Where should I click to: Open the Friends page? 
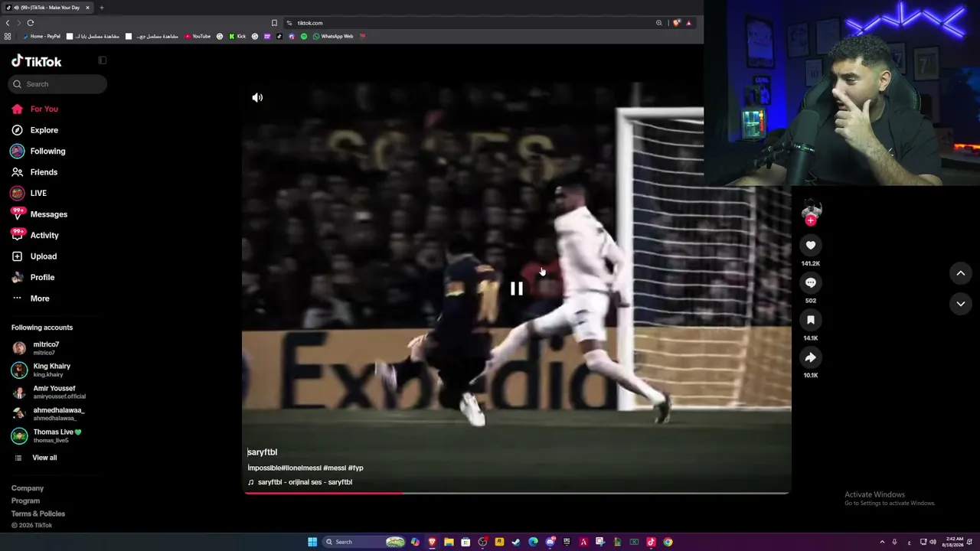pos(34,172)
